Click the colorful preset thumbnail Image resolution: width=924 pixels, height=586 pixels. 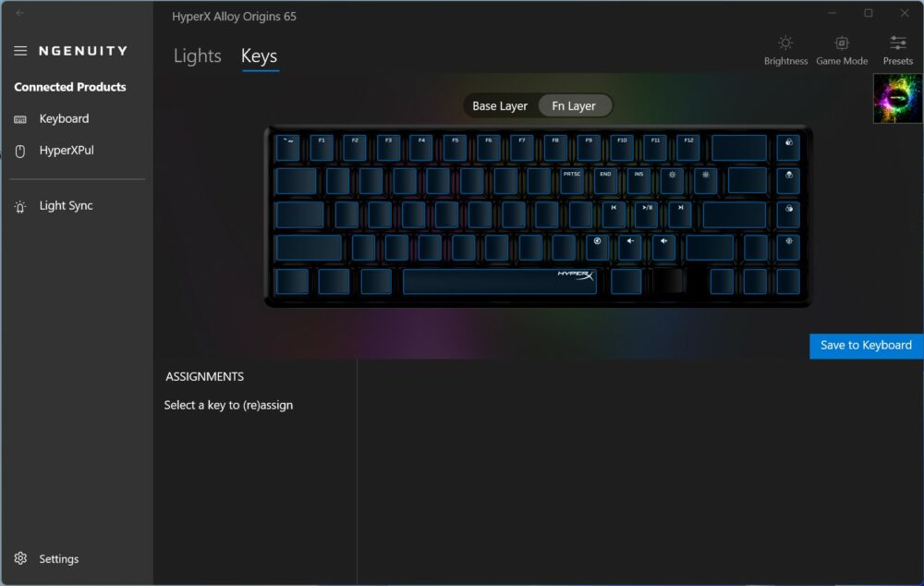point(897,99)
